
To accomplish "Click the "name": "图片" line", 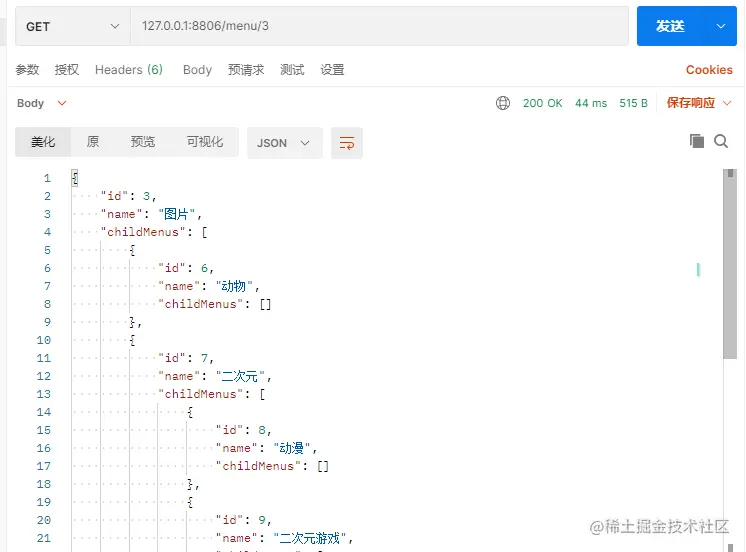I will tap(151, 214).
